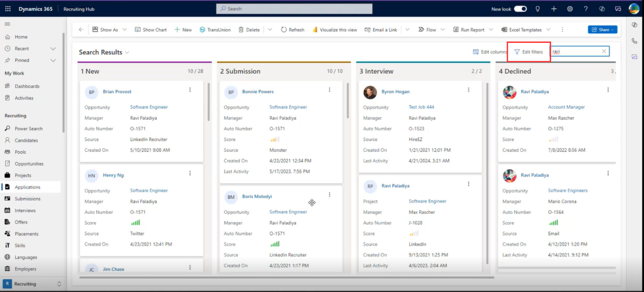This screenshot has width=644, height=292.
Task: Click Edit filters
Action: click(529, 52)
